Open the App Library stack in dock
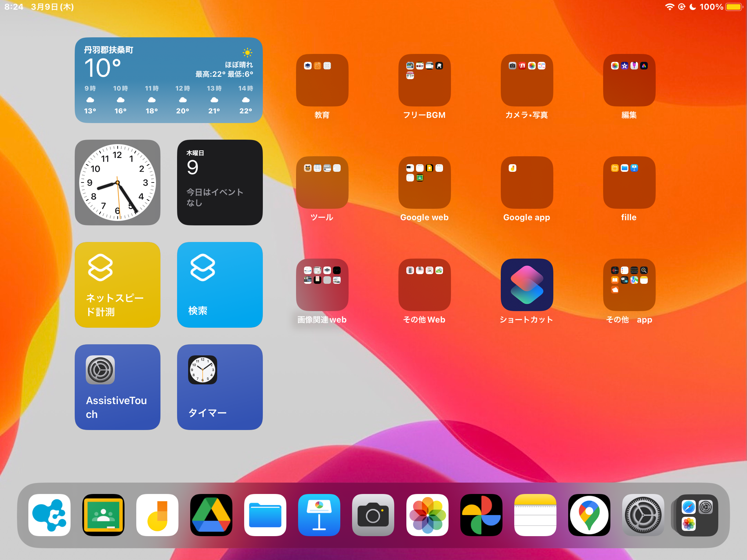 click(697, 515)
